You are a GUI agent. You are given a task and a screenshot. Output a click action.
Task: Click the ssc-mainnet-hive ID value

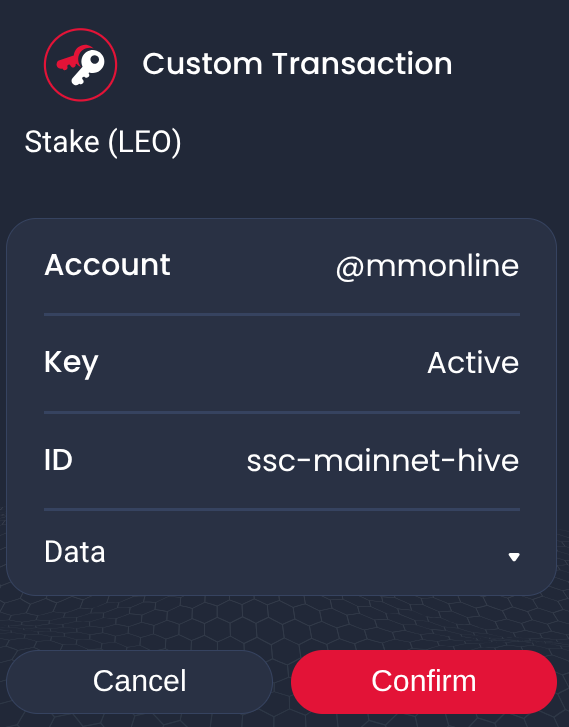(x=383, y=460)
